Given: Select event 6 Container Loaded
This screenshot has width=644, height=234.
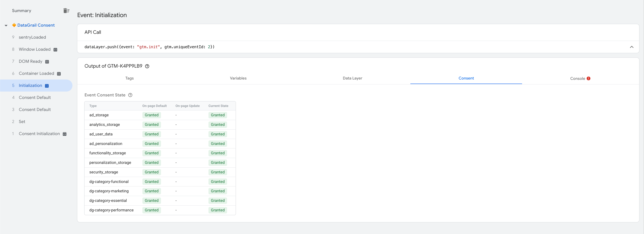Looking at the screenshot, I should click(37, 73).
